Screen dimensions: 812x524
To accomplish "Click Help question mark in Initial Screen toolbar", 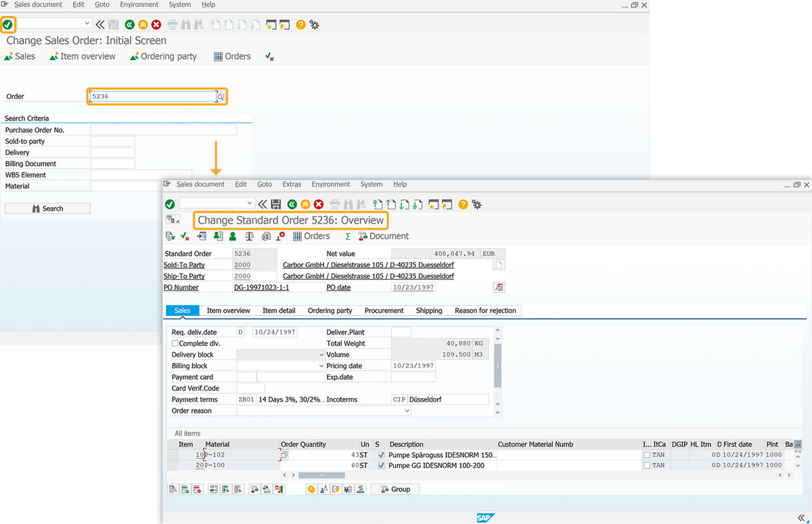I will click(300, 24).
